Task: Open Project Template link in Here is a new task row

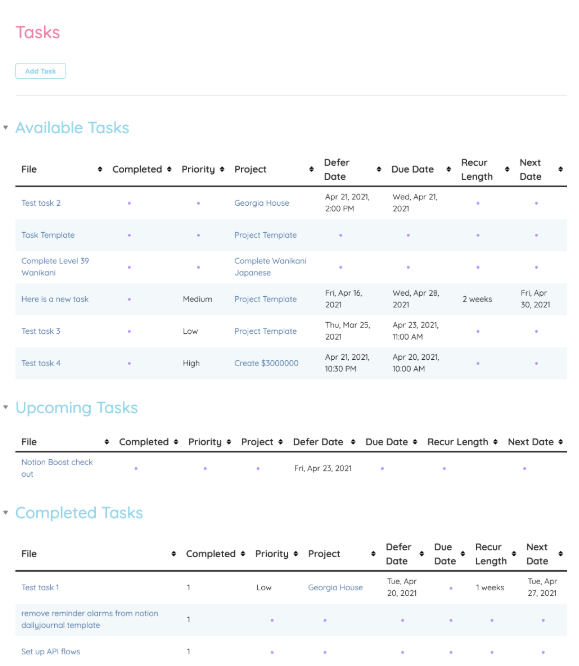Action: pyautogui.click(x=265, y=299)
